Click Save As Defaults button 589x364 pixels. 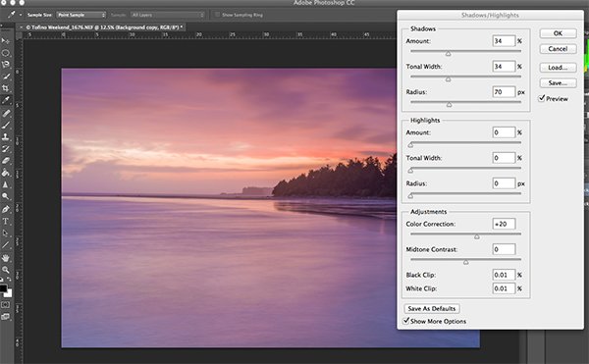[x=432, y=308]
